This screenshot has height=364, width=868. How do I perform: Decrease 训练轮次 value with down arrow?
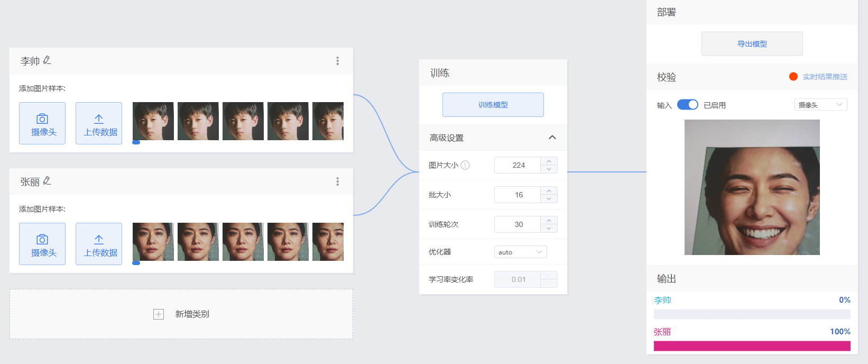pyautogui.click(x=549, y=229)
